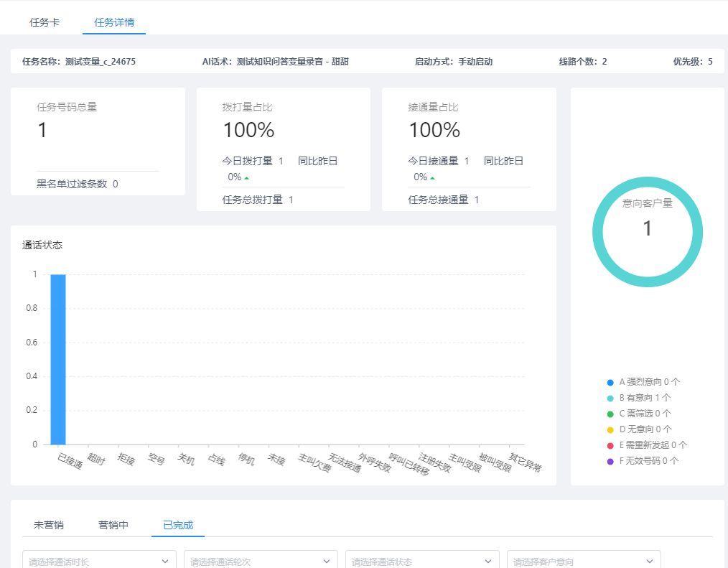The width and height of the screenshot is (728, 568).
Task: Open the 请选择通话时长 dropdown
Action: (99, 561)
